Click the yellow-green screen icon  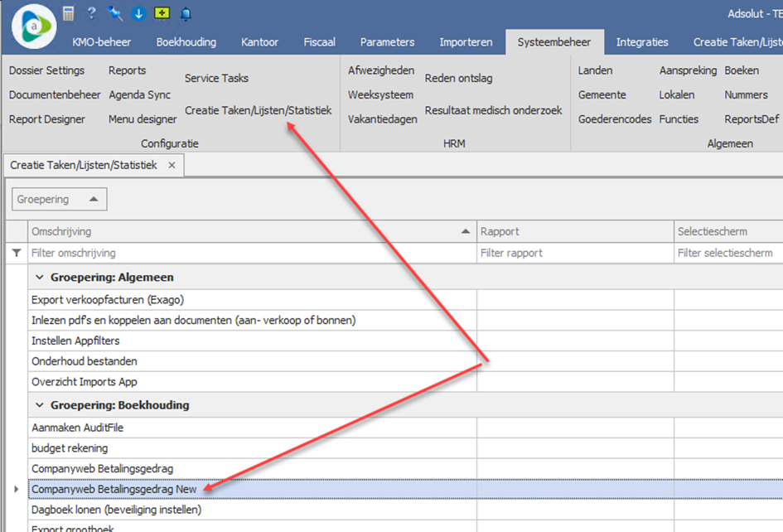162,13
